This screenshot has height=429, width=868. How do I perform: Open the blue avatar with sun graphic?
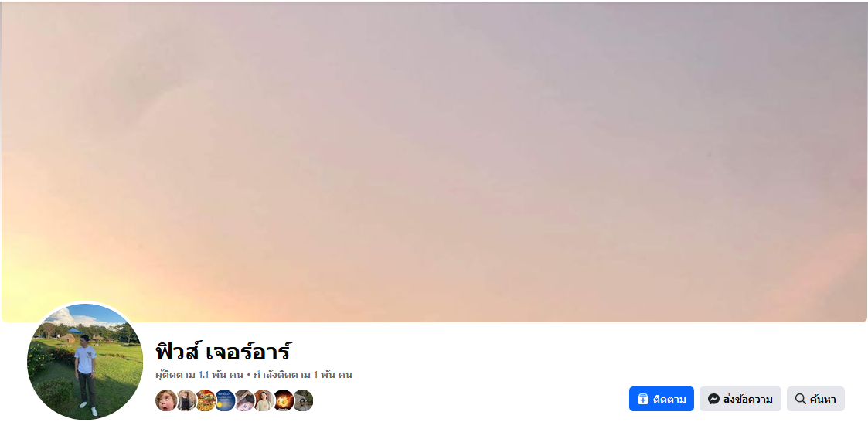point(225,400)
